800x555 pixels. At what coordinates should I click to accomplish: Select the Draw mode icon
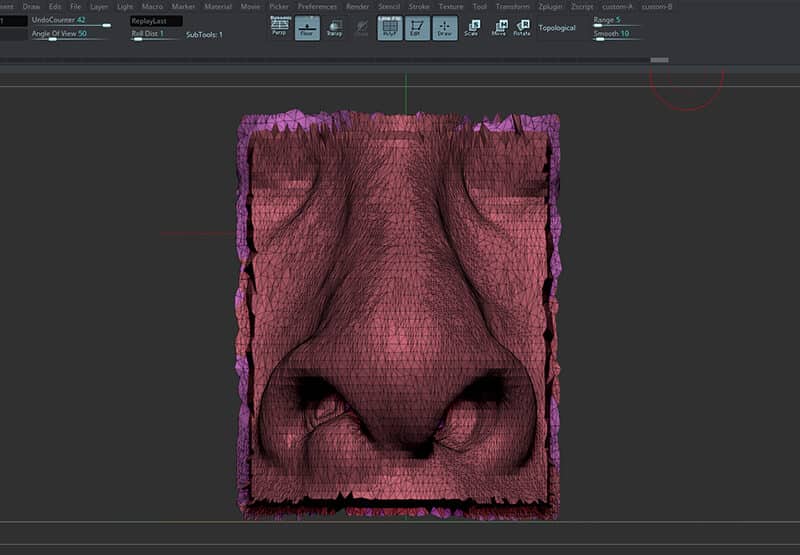coord(444,28)
